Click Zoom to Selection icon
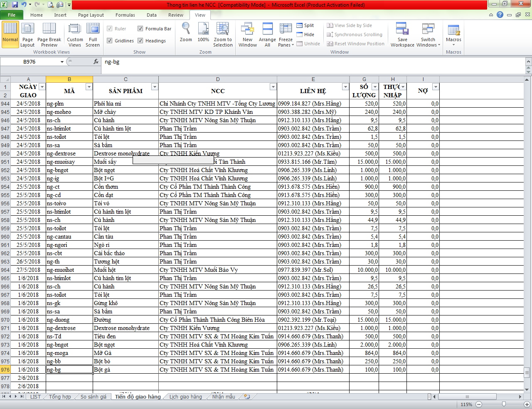 (x=223, y=30)
